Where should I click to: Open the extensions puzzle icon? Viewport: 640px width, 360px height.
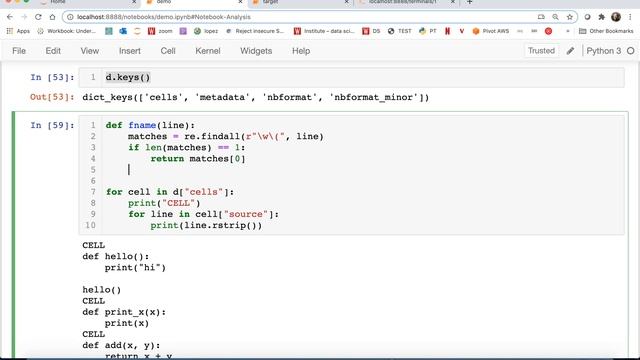(602, 17)
